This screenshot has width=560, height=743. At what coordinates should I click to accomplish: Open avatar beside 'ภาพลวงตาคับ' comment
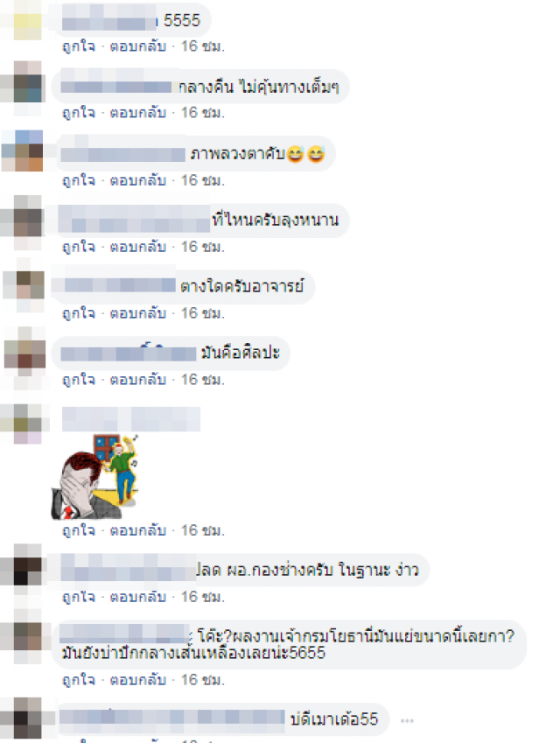(22, 151)
